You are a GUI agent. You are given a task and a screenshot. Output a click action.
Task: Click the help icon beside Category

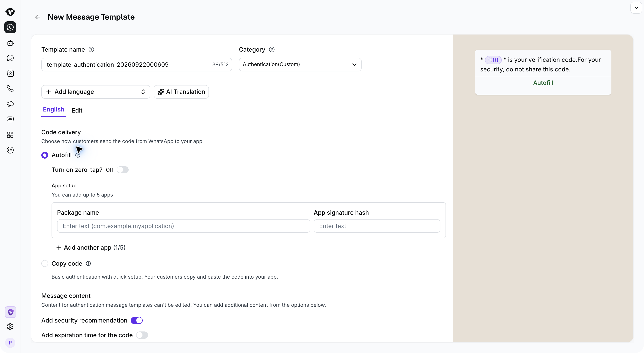click(x=272, y=49)
